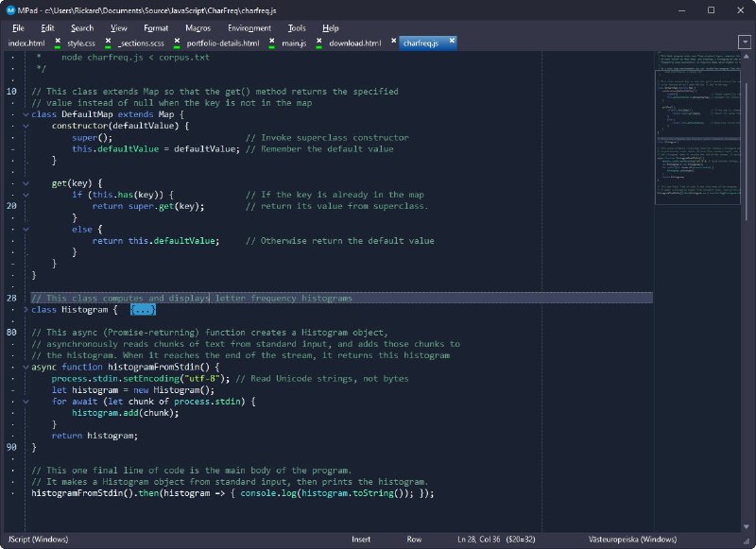Close the portfolio-details.html tab
This screenshot has height=549, width=756.
[272, 43]
